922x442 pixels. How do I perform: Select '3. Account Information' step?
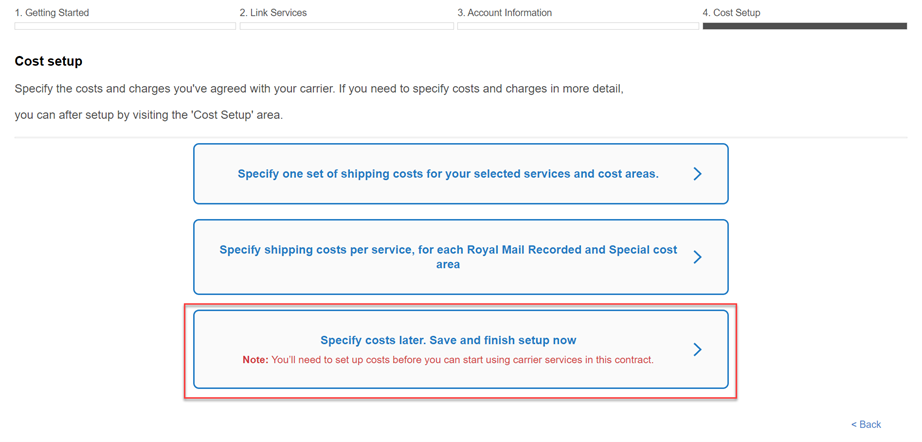click(505, 12)
